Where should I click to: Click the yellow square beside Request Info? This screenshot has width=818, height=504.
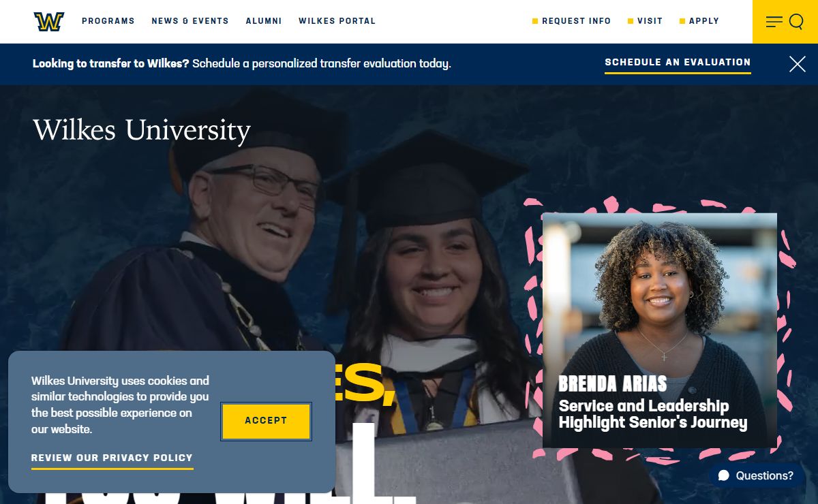(535, 22)
